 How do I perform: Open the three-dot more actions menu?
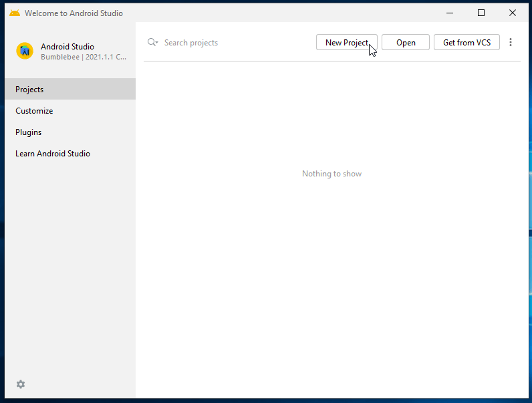tap(511, 42)
